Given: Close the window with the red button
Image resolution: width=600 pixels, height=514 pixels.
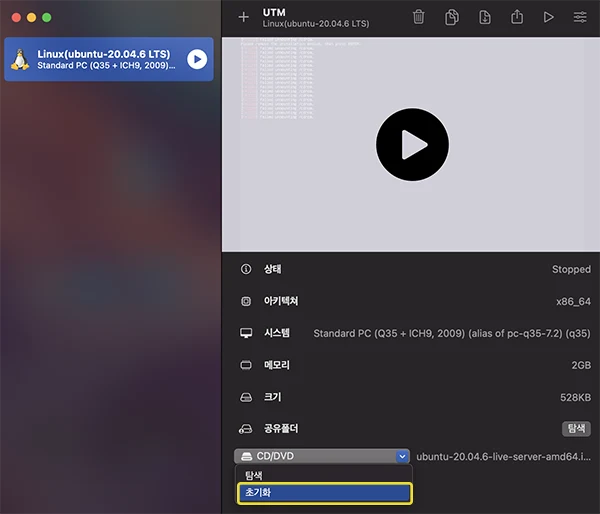Looking at the screenshot, I should (16, 18).
